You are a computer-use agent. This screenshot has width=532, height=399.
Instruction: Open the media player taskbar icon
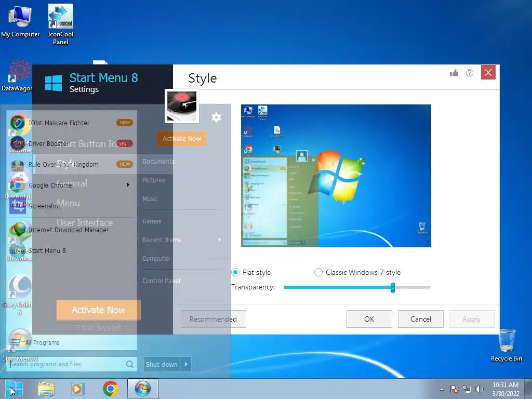78,389
